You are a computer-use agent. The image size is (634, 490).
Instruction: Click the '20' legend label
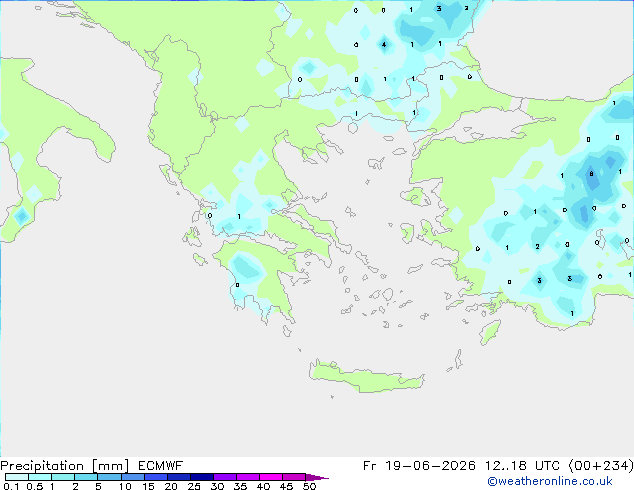[171, 486]
